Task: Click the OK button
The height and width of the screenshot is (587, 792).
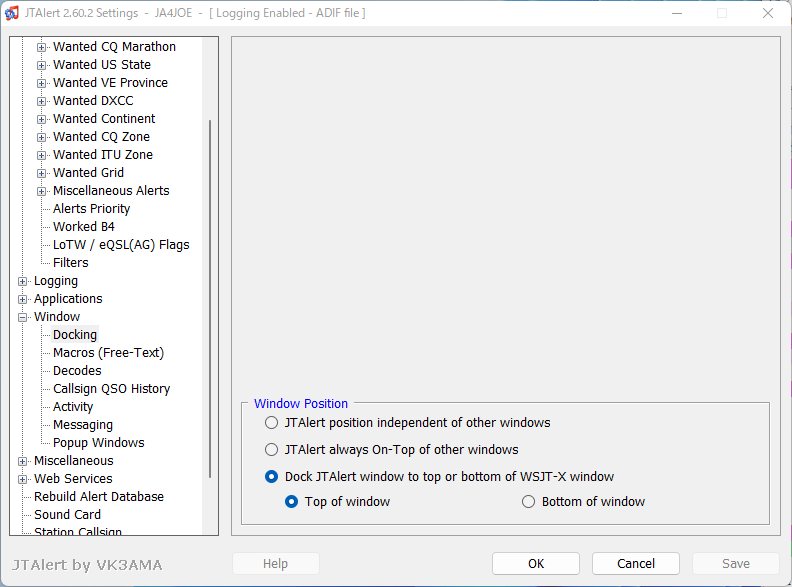Action: point(536,564)
